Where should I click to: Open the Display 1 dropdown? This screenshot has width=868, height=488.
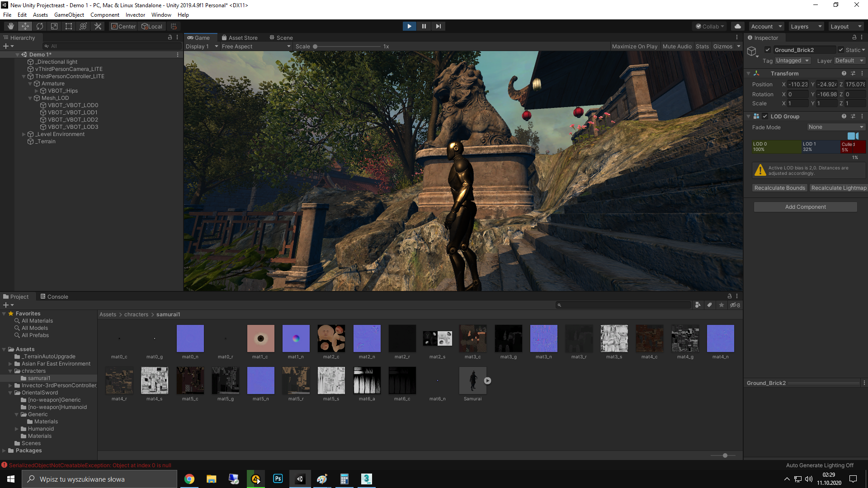tap(202, 46)
